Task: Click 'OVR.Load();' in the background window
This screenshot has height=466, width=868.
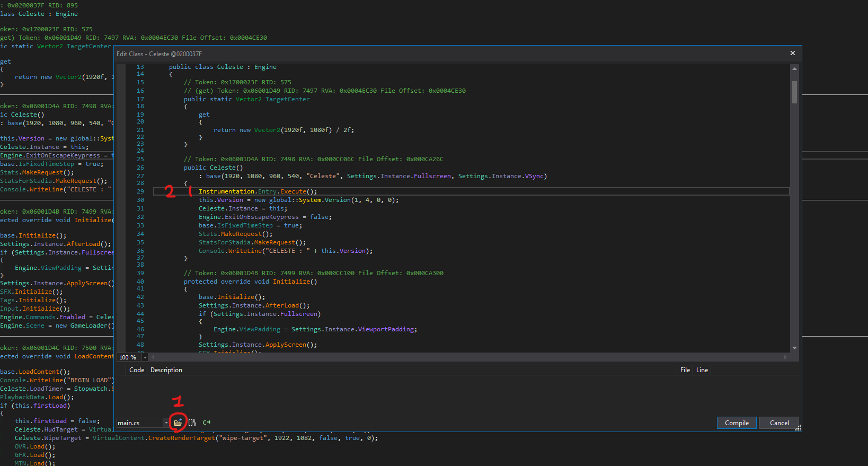Action: tap(35, 446)
